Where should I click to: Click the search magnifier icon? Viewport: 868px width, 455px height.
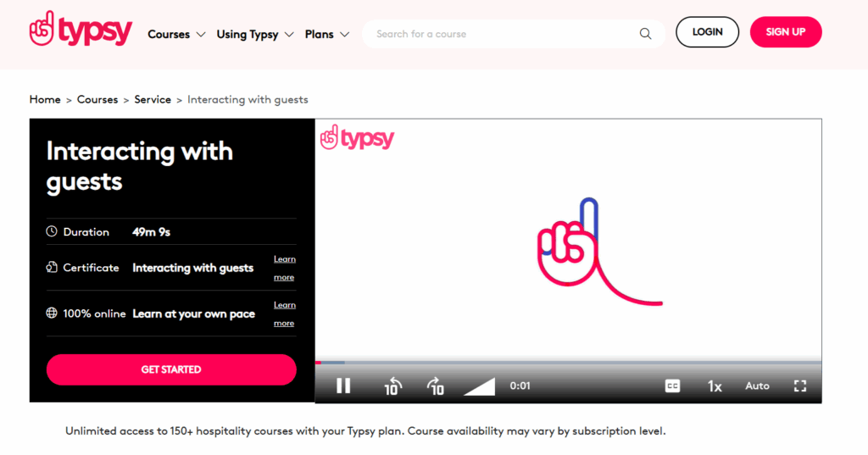click(645, 34)
